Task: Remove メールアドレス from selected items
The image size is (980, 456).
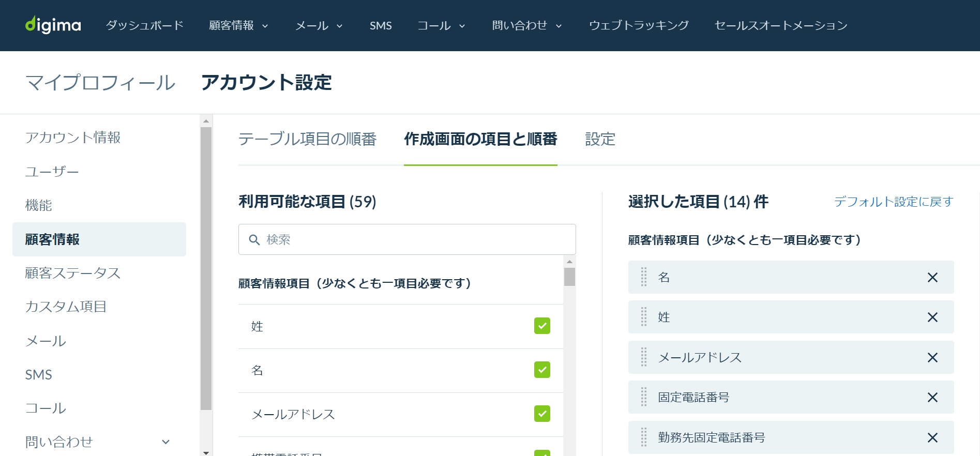Action: click(x=932, y=358)
